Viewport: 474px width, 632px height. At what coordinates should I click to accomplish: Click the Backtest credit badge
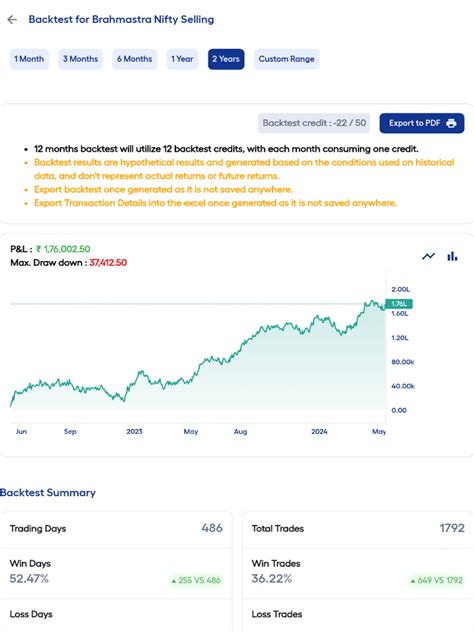coord(314,123)
